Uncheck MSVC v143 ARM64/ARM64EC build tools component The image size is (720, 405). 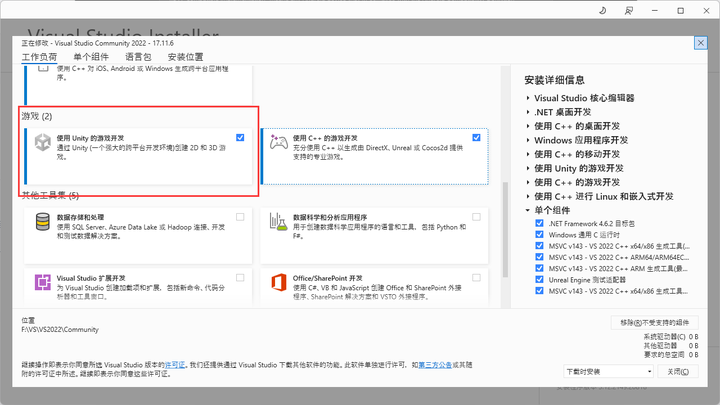click(x=540, y=257)
